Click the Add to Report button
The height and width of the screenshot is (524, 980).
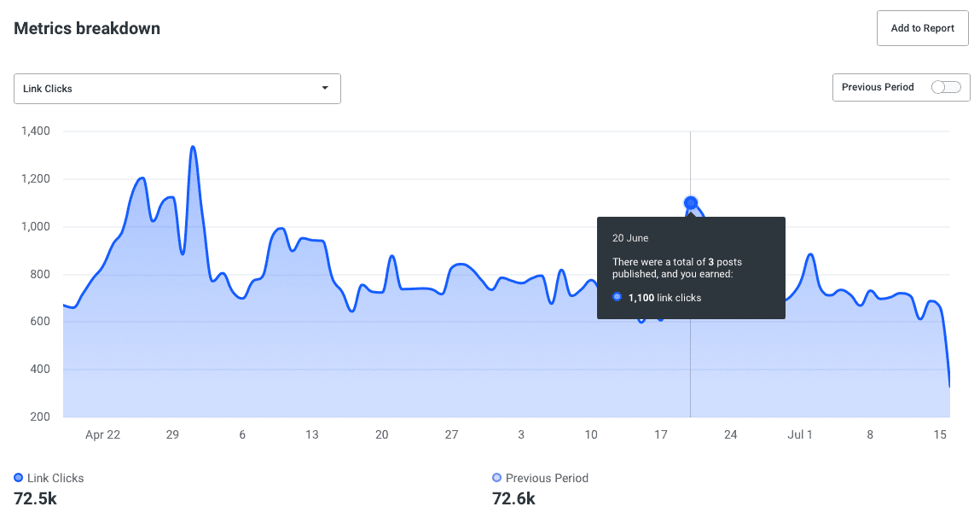coord(922,27)
